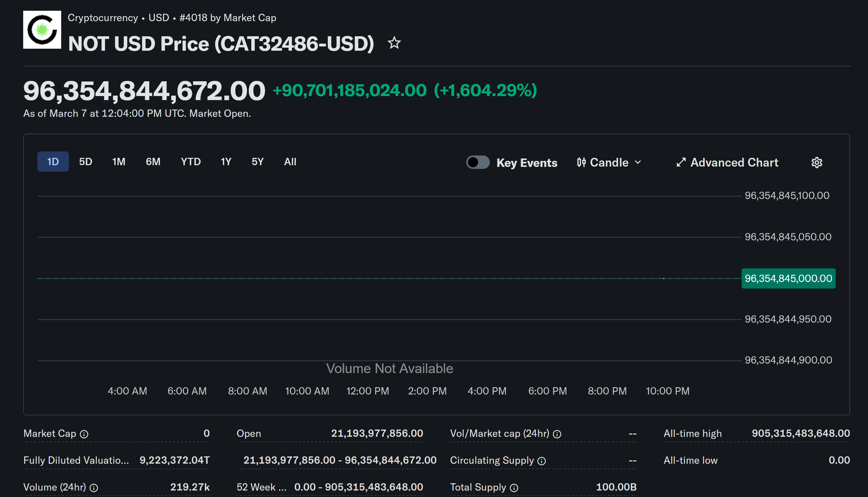868x497 pixels.
Task: Switch chart to YTD range
Action: 191,162
